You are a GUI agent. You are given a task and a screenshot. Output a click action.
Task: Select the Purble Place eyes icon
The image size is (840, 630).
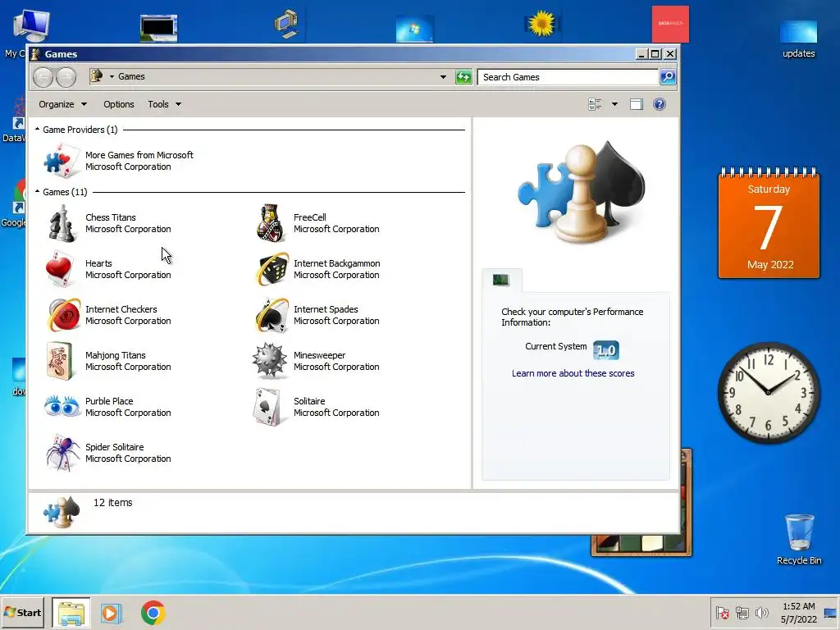(x=62, y=407)
